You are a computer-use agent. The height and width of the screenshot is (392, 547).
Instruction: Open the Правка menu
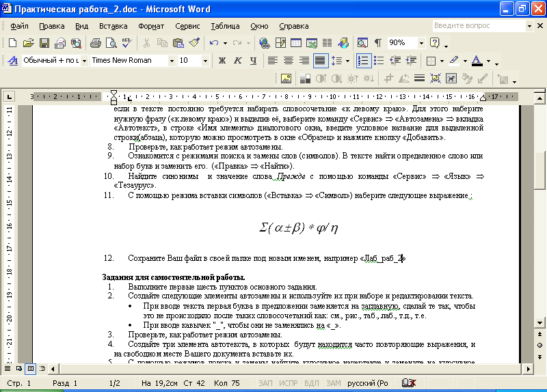(51, 26)
